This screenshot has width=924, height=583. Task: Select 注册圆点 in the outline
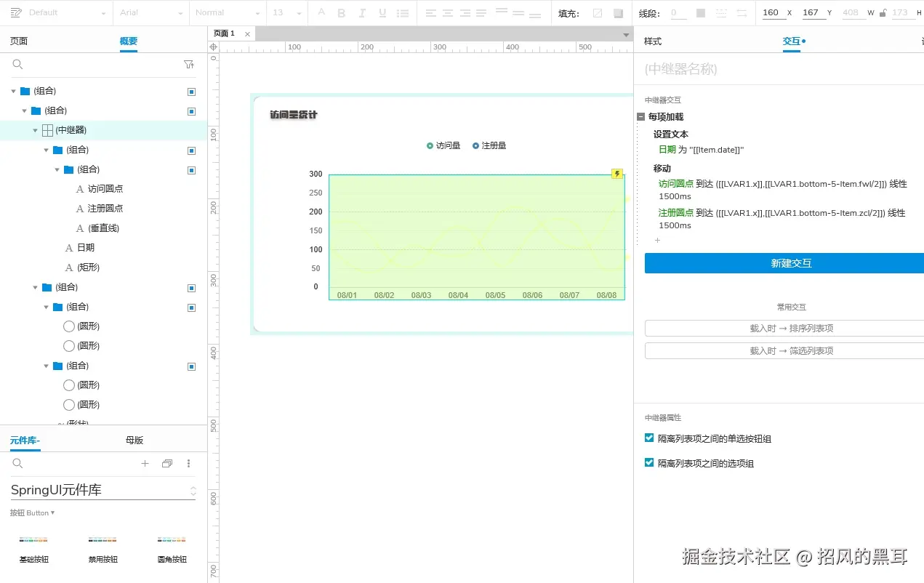coord(105,209)
